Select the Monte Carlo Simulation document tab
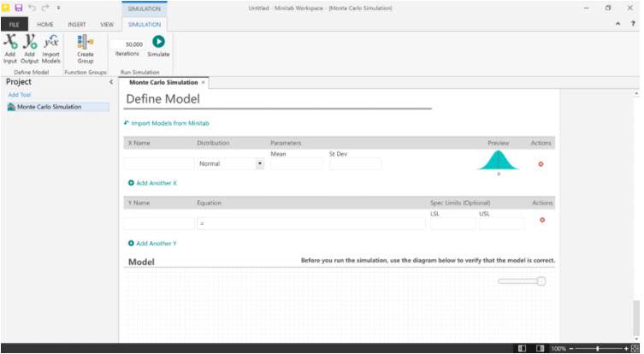The height and width of the screenshot is (354, 644). 163,83
